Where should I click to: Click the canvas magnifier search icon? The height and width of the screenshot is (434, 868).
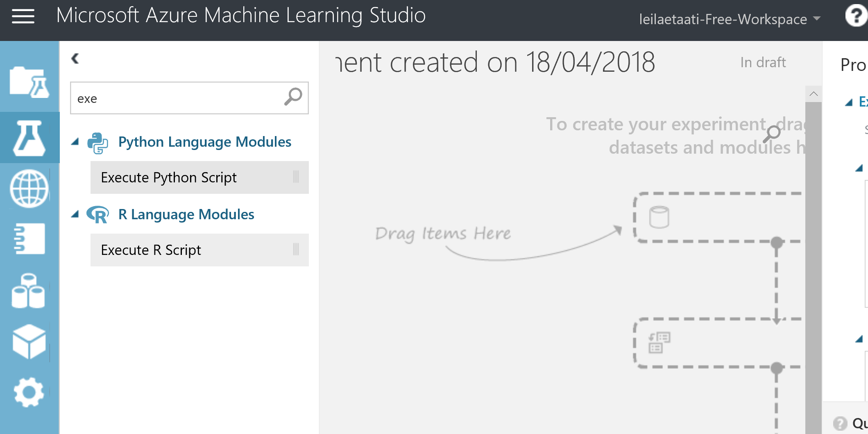tap(772, 134)
